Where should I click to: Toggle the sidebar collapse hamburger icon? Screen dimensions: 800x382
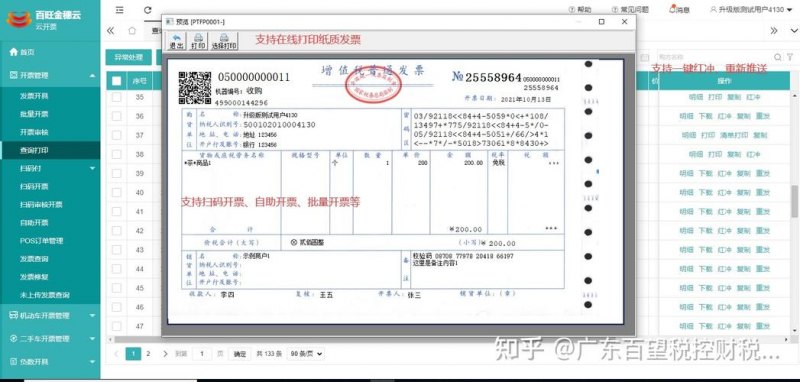pos(119,10)
